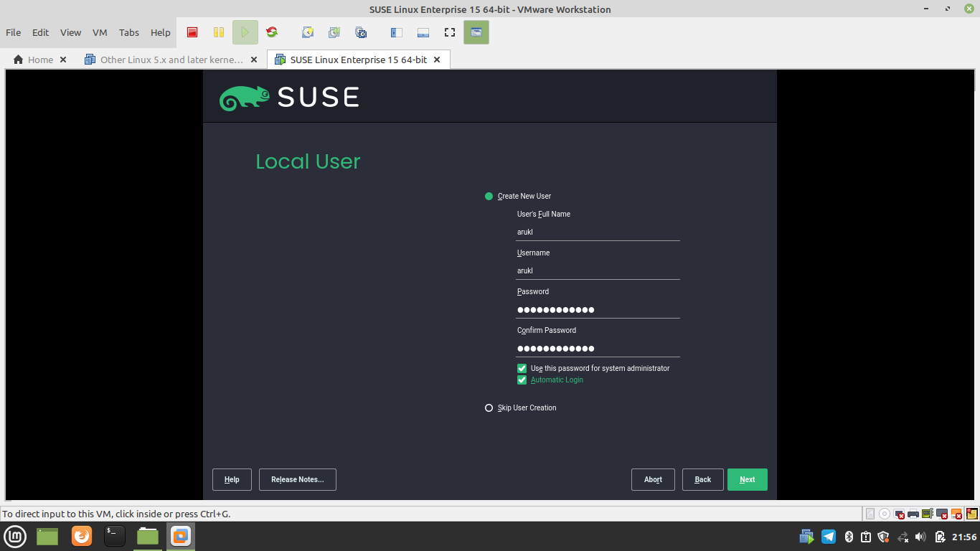980x551 pixels.
Task: Click the battery power tray icon
Action: click(940, 537)
